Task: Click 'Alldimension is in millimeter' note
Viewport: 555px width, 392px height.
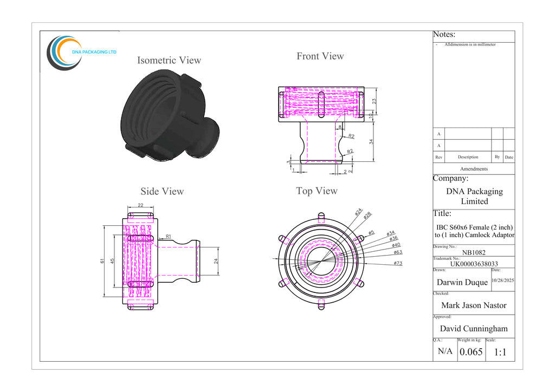Action: tap(470, 44)
